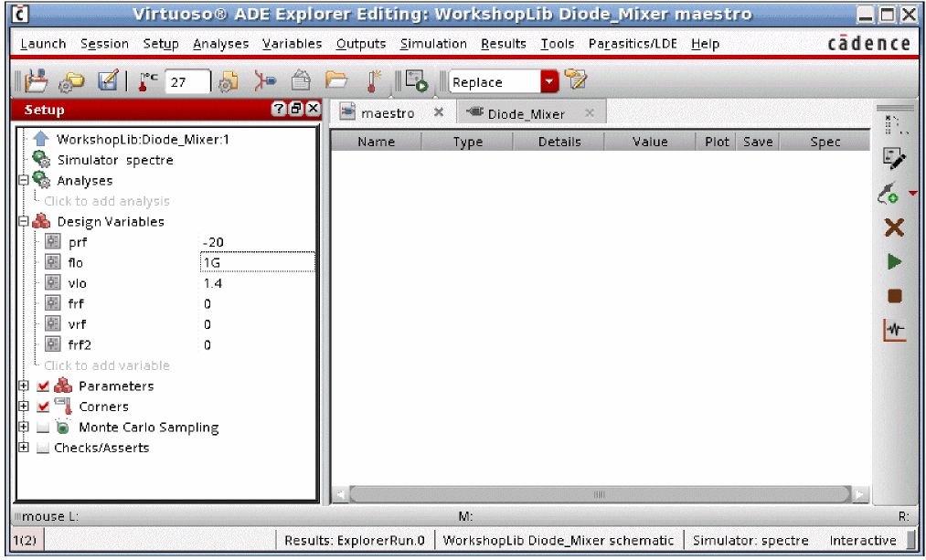Click the red arrow design variable icon

pos(265,80)
